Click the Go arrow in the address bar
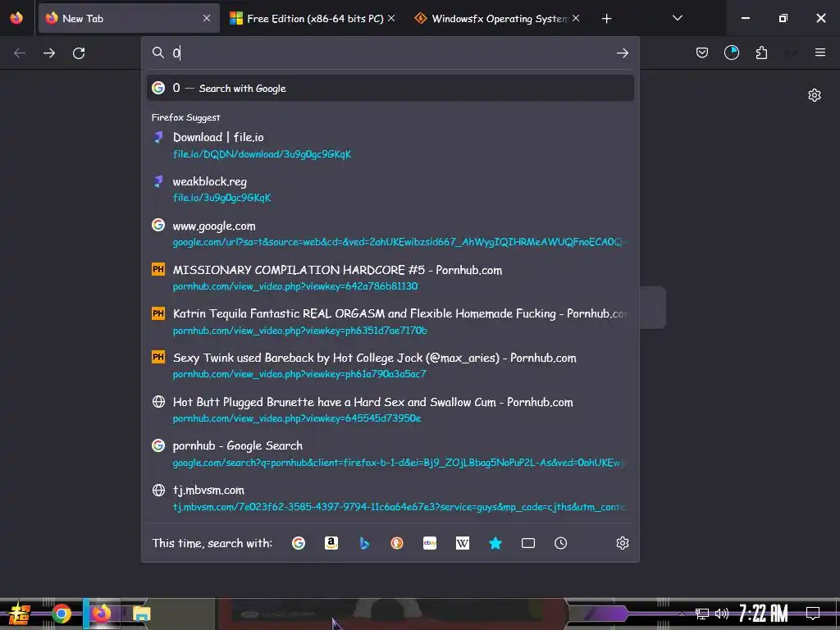 622,52
